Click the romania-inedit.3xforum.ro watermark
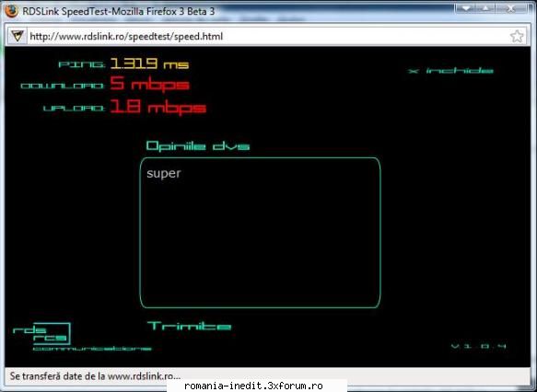Image resolution: width=537 pixels, height=392 pixels. coord(253,386)
